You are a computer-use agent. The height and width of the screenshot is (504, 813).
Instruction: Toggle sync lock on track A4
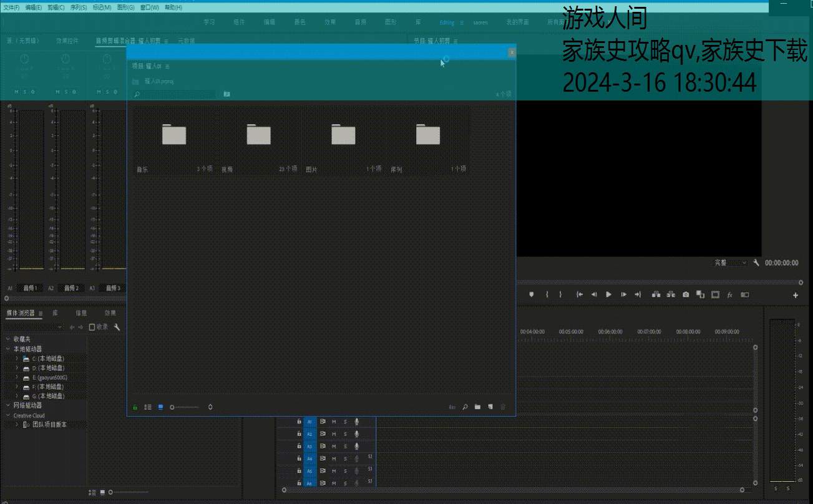pos(323,458)
